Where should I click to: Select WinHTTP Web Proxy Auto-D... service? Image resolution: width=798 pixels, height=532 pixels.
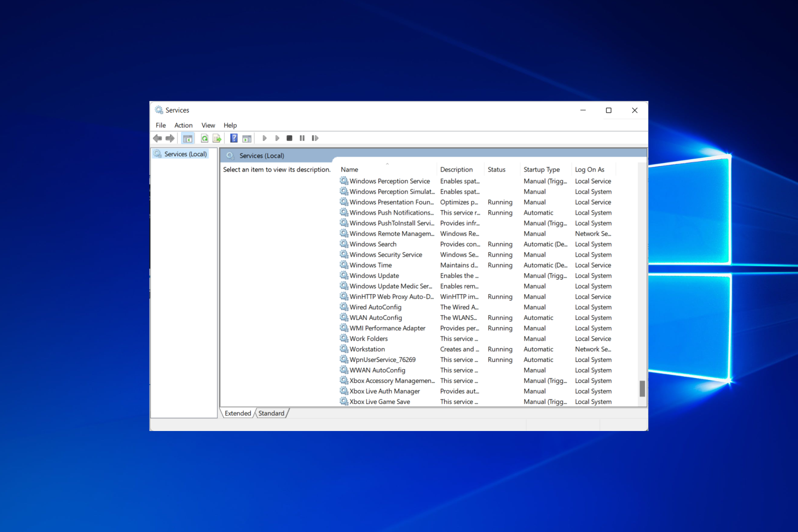(392, 297)
